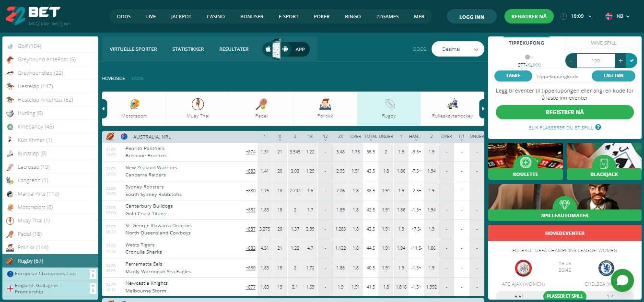Increase the stake with the plus button
Viewport: 644px width, 302px height.
(621, 61)
